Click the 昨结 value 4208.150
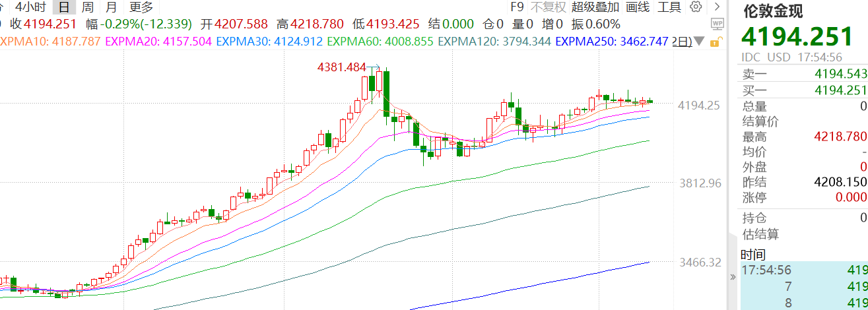 click(x=840, y=182)
